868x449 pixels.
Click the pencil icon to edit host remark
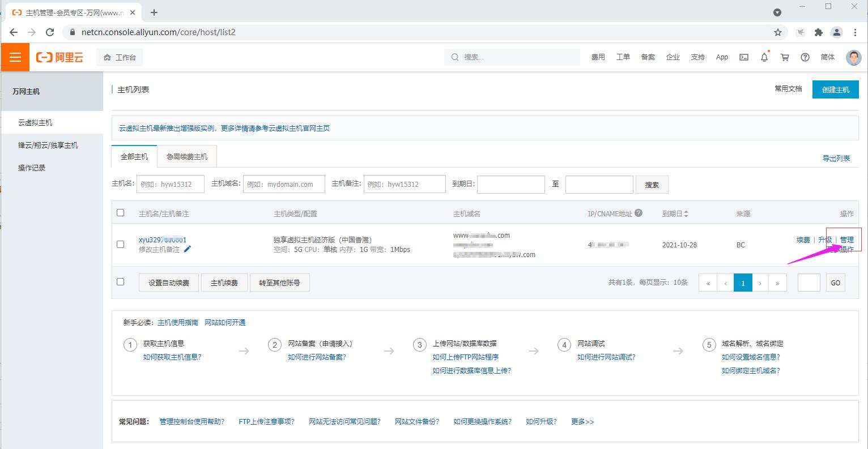[188, 249]
